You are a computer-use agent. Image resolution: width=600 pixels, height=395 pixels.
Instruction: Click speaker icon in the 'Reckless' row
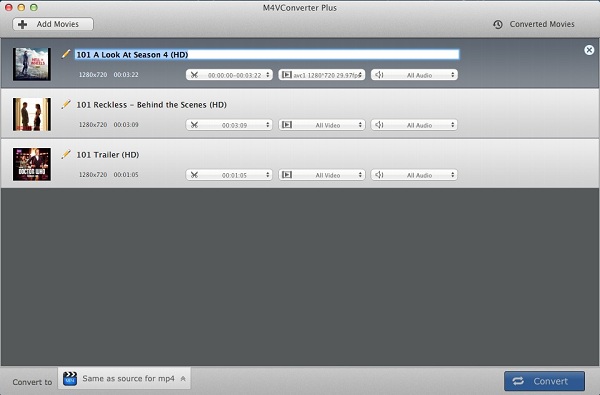(379, 125)
